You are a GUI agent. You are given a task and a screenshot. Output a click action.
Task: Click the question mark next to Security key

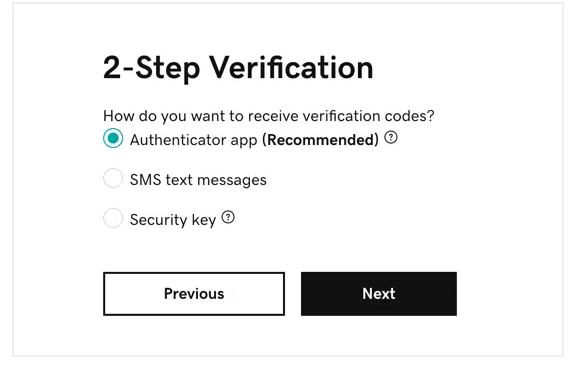tap(228, 217)
